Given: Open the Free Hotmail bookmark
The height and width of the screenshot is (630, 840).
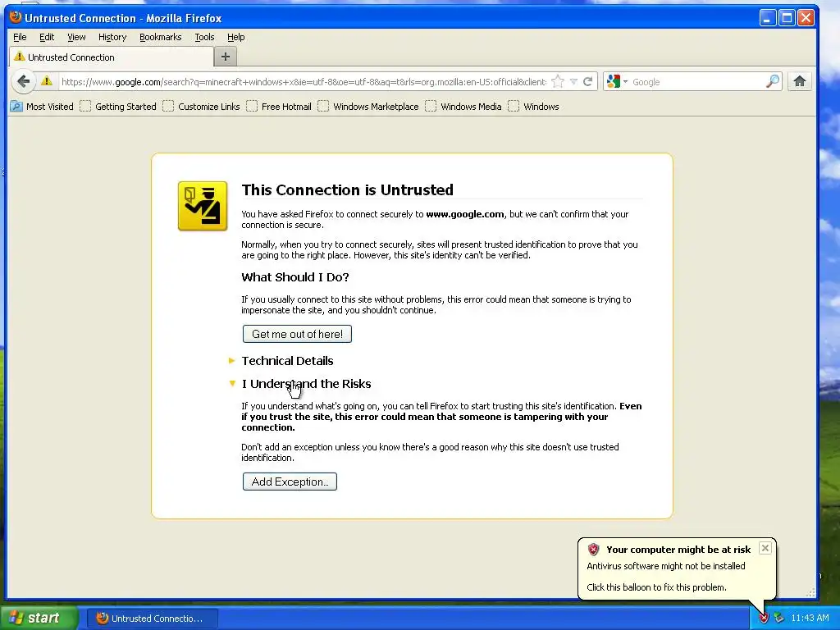Looking at the screenshot, I should pyautogui.click(x=279, y=107).
